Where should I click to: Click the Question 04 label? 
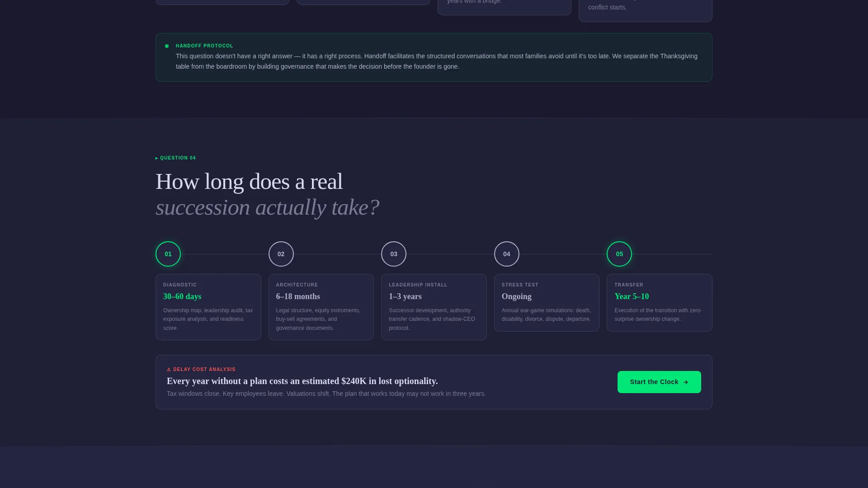point(178,158)
